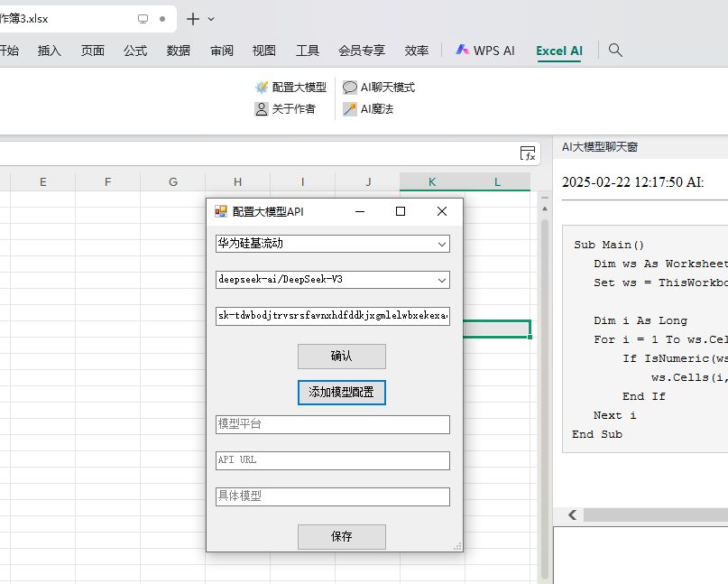Open the 会员专享 tab

(362, 51)
